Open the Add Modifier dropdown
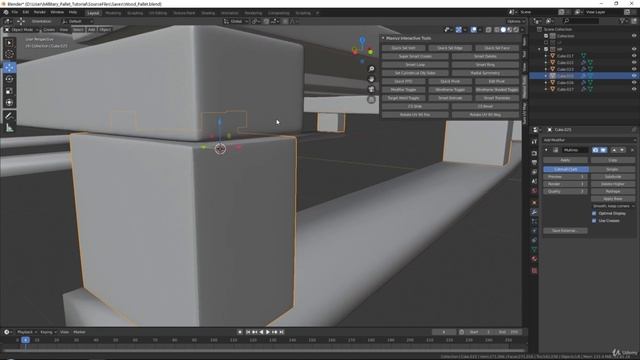This screenshot has height=360, width=640. pos(589,140)
